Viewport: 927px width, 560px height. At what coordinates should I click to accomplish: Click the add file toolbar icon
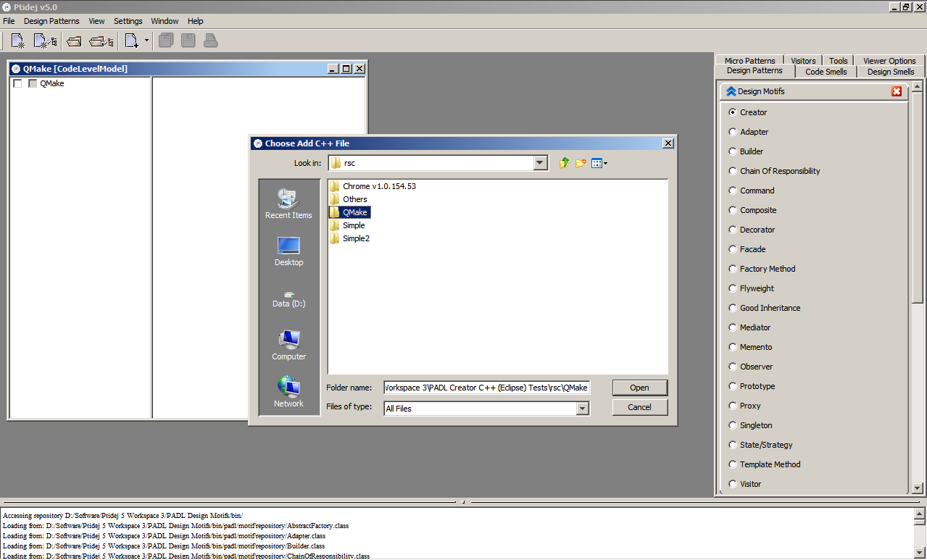[x=130, y=40]
